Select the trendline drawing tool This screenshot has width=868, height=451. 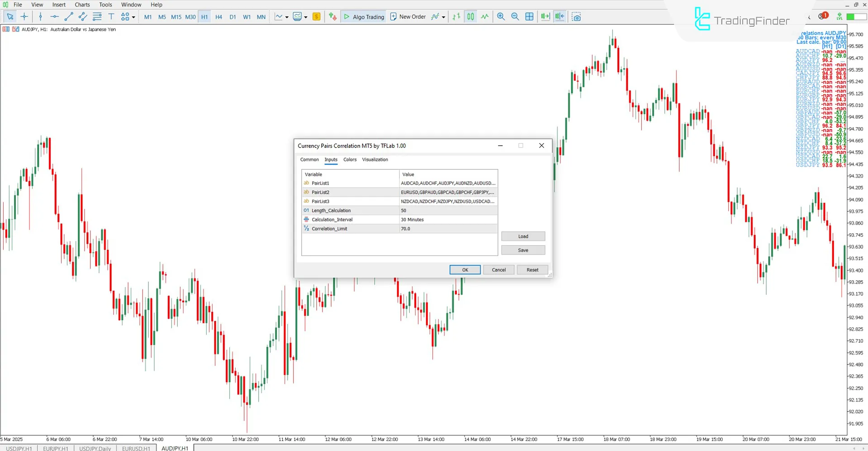pyautogui.click(x=69, y=16)
